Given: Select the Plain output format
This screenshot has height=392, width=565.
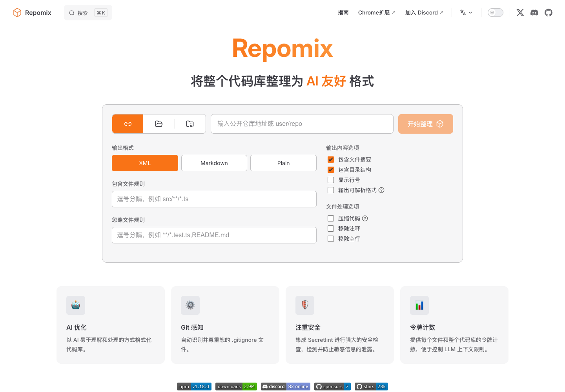Looking at the screenshot, I should 283,163.
